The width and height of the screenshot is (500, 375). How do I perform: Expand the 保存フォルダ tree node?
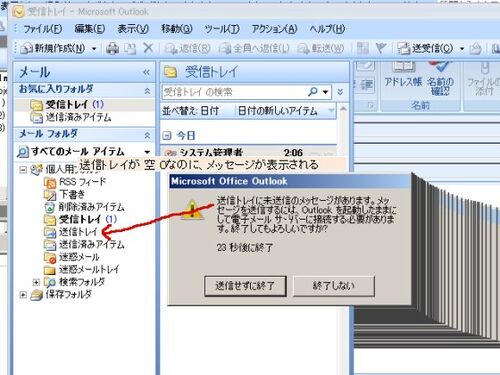pos(23,295)
